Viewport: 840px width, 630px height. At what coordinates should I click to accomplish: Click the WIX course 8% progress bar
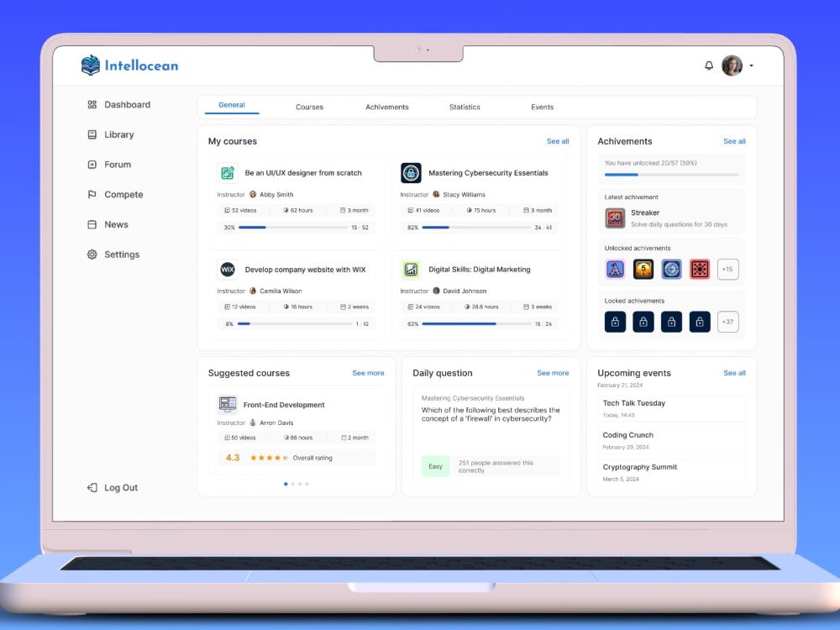295,324
